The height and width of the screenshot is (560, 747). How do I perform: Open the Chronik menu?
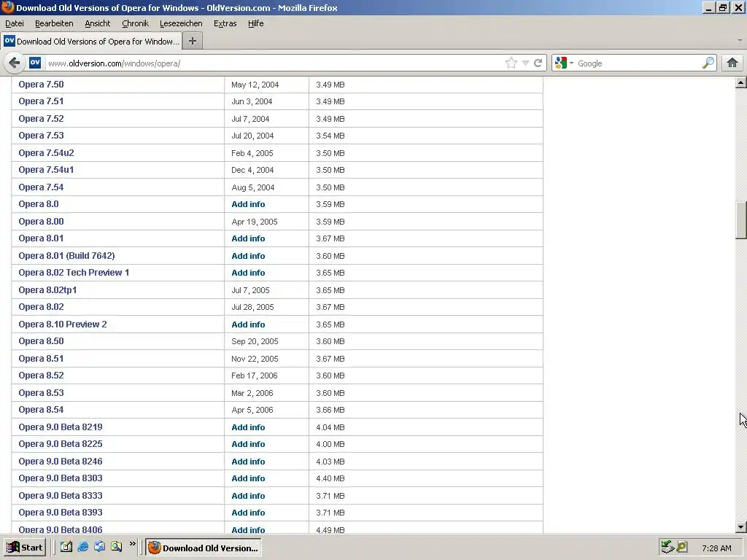pos(135,23)
